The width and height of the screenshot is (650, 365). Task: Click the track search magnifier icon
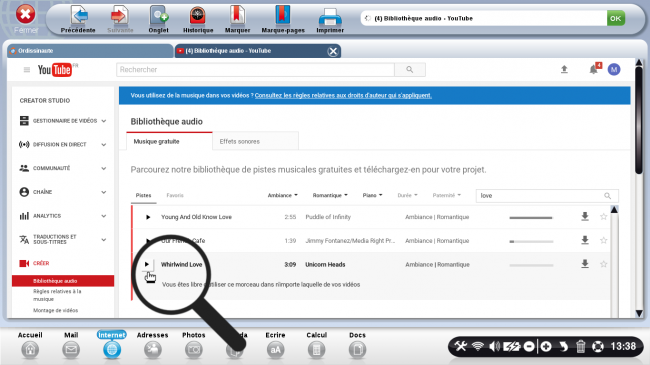pyautogui.click(x=607, y=196)
